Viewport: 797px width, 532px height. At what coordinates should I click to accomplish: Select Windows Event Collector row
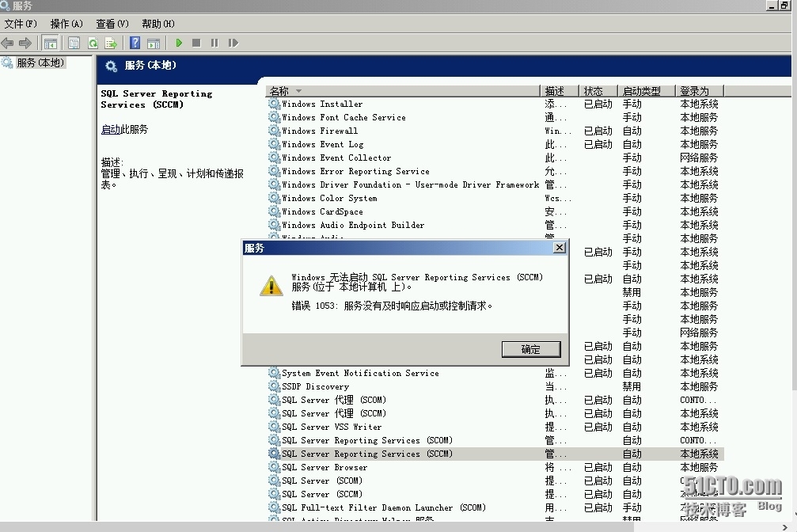click(x=495, y=158)
